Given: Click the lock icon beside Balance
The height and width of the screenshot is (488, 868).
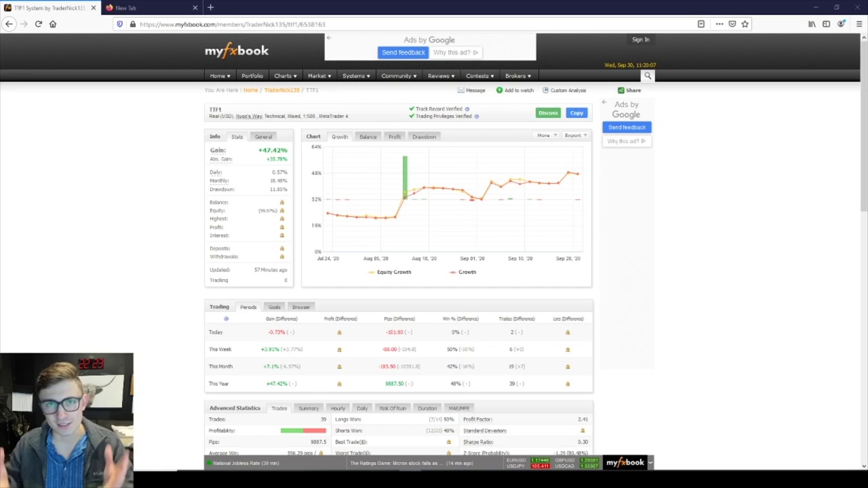Looking at the screenshot, I should pyautogui.click(x=282, y=202).
